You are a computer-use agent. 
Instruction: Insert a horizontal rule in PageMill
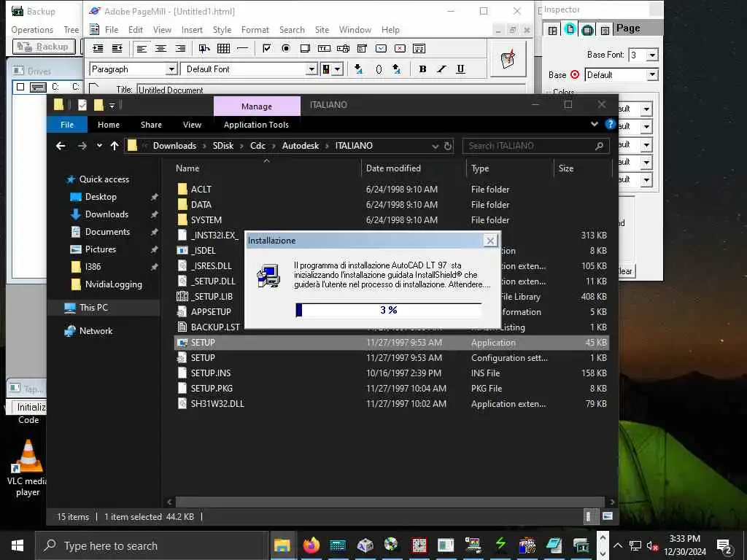click(242, 48)
